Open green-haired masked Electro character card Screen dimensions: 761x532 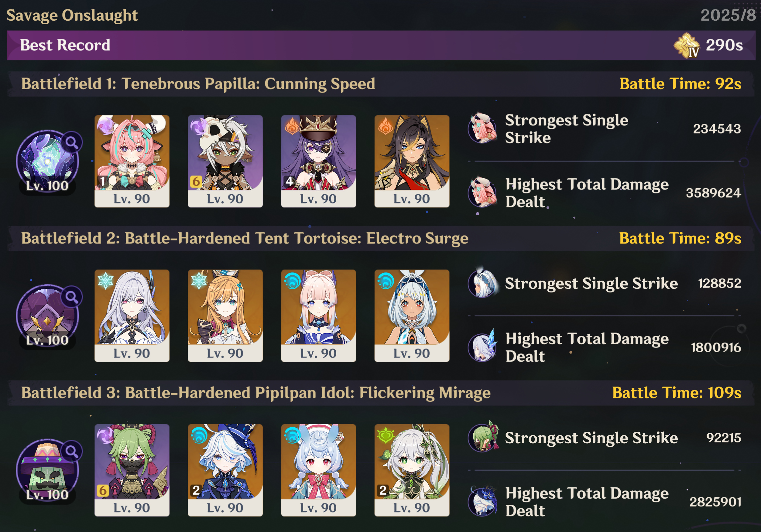coord(132,470)
